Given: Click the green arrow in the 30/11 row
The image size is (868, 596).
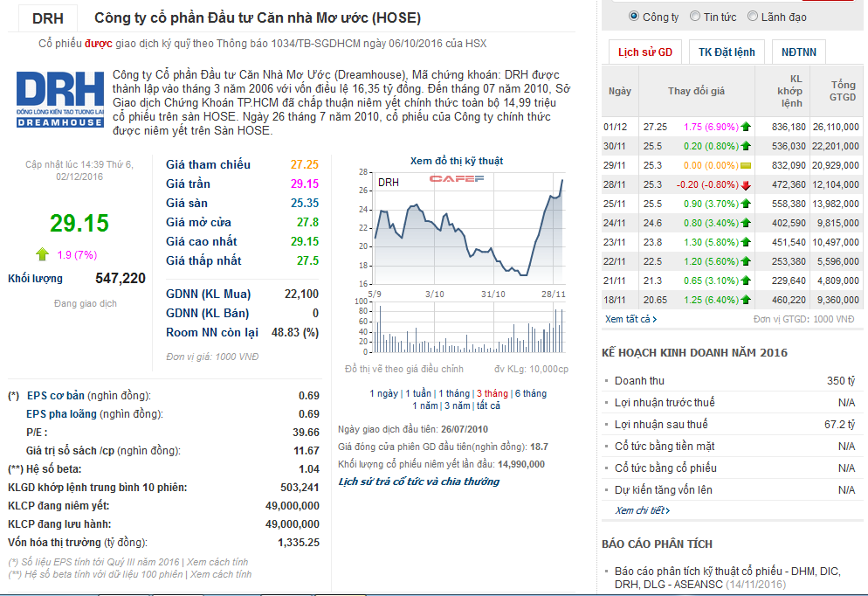Looking at the screenshot, I should (746, 146).
